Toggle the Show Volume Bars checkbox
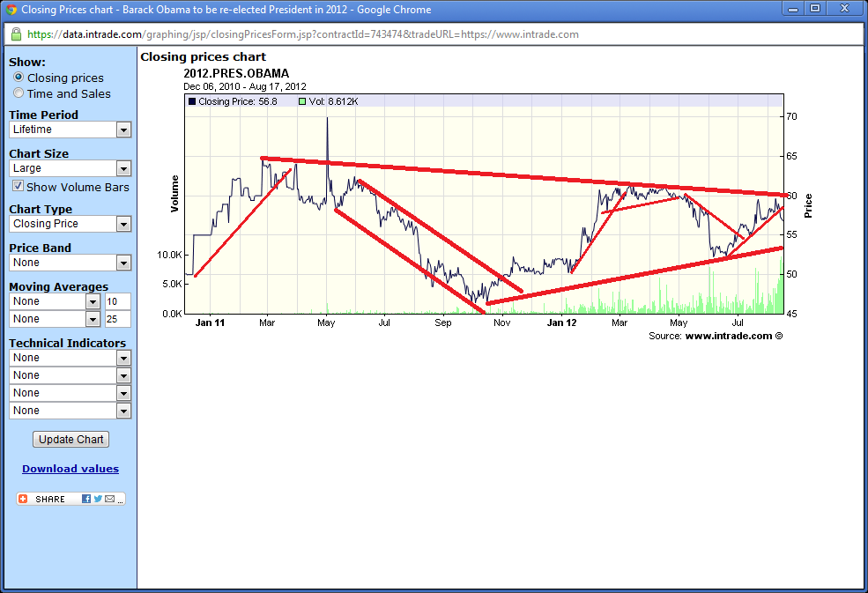Screen dimensions: 868x593 [x=19, y=186]
